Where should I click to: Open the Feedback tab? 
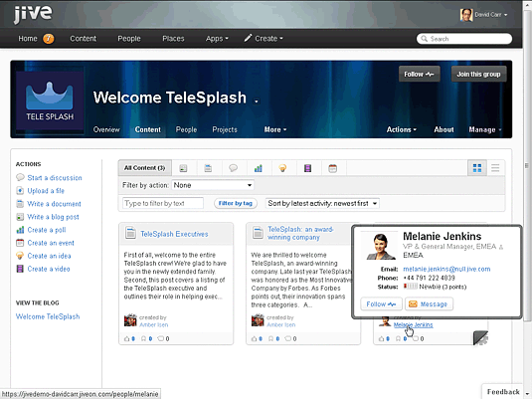(x=503, y=391)
